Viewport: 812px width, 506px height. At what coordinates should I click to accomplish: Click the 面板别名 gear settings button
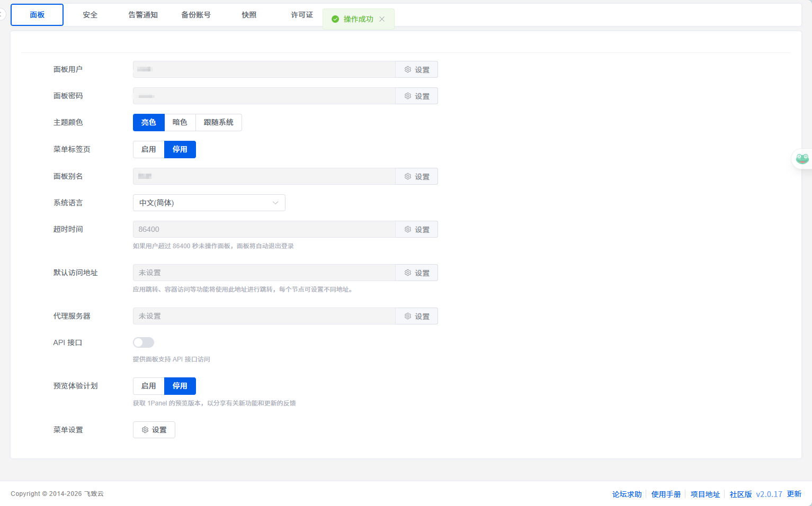pyautogui.click(x=416, y=176)
